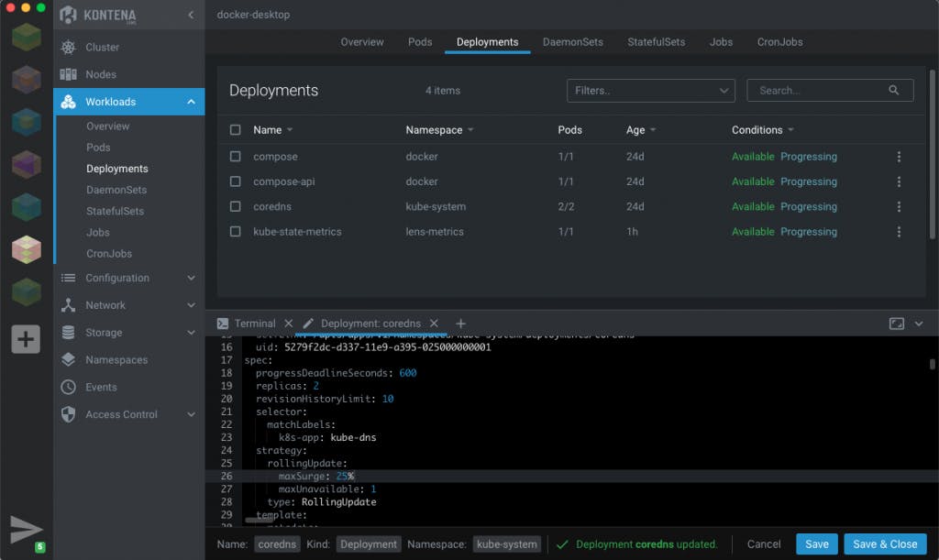
Task: Click Cancel in the editor footer
Action: [x=764, y=544]
